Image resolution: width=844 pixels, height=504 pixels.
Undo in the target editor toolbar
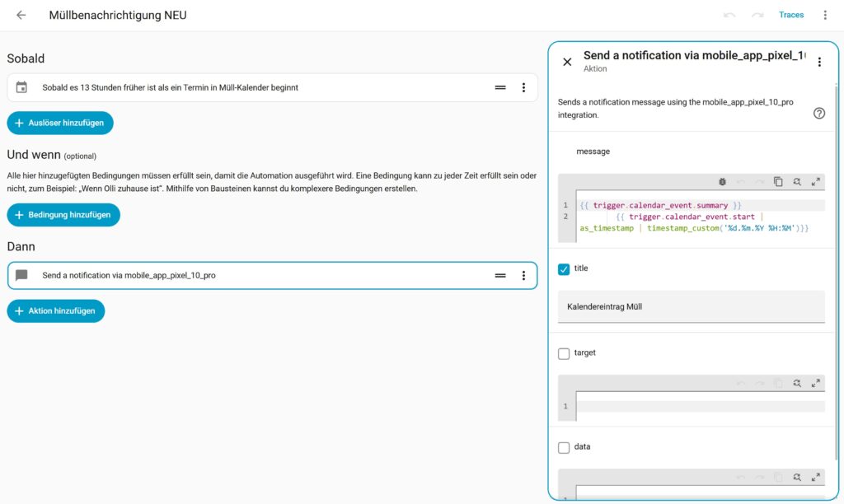point(741,383)
